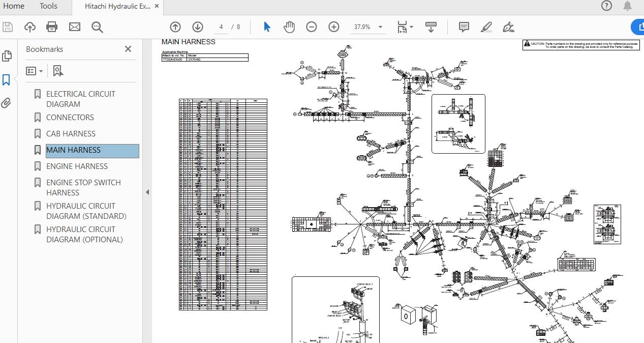Open ELECTRICAL CIRCUIT DIAGRAM bookmark
This screenshot has height=343, width=644.
[81, 99]
